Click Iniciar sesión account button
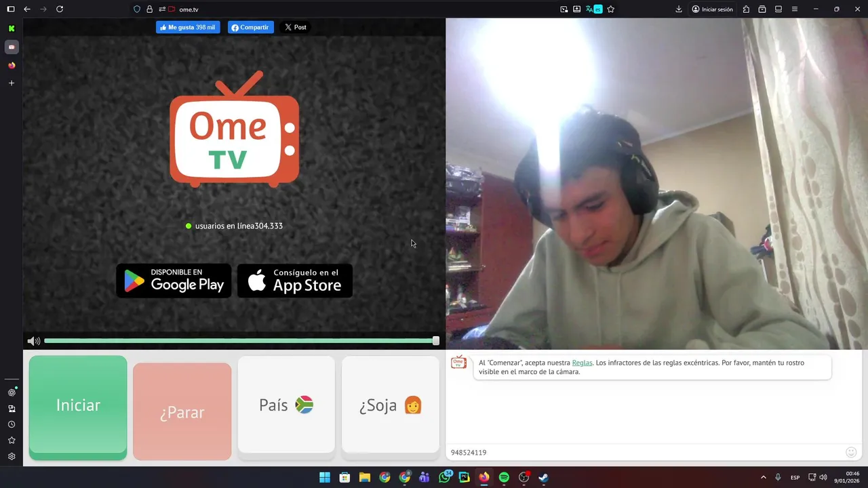Viewport: 868px width, 488px height. coord(712,9)
